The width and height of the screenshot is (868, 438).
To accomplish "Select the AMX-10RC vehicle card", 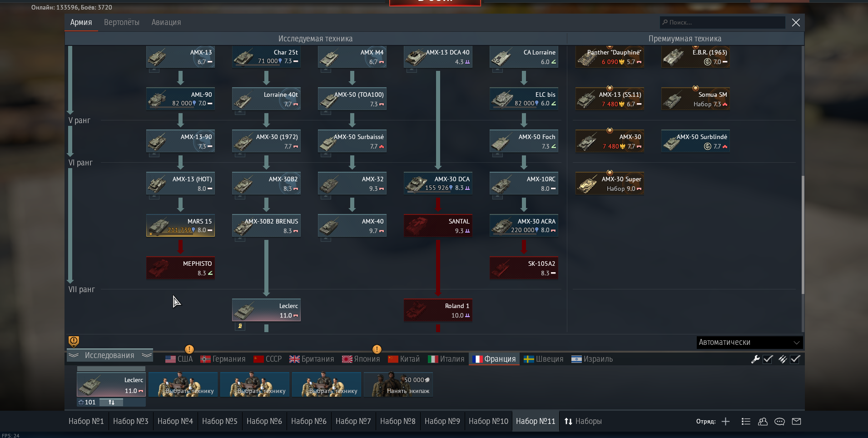I will pyautogui.click(x=524, y=184).
